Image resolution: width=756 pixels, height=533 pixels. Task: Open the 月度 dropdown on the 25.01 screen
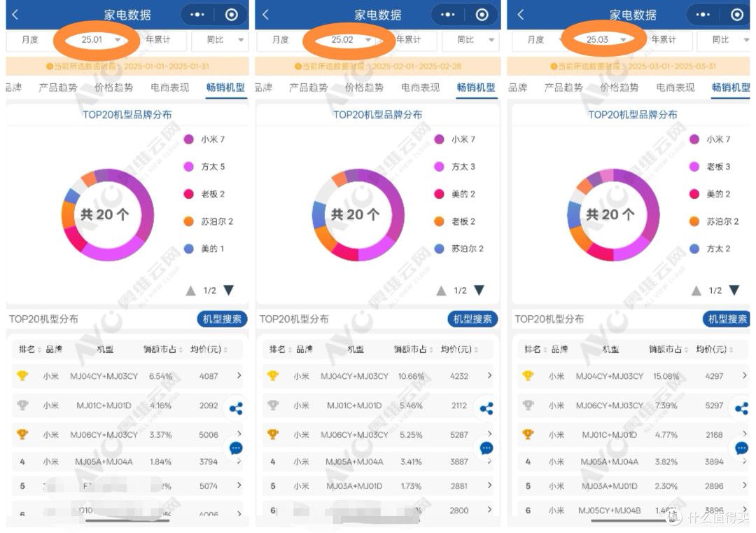(x=30, y=39)
